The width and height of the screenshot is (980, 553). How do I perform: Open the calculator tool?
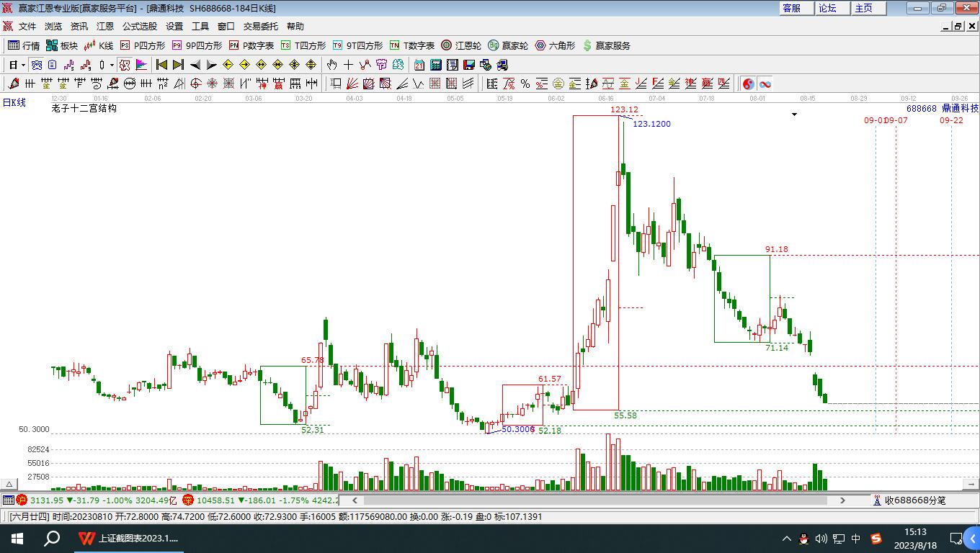[x=436, y=65]
